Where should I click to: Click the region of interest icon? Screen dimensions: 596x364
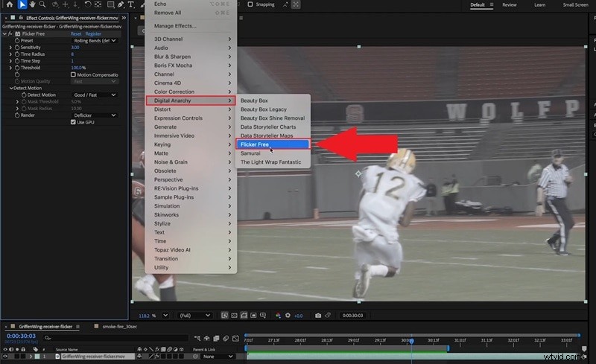pyautogui.click(x=253, y=316)
